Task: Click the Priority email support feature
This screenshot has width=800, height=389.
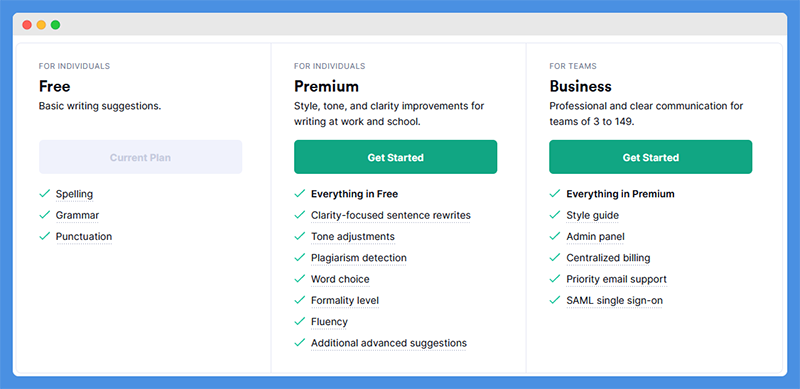Action: coord(616,279)
